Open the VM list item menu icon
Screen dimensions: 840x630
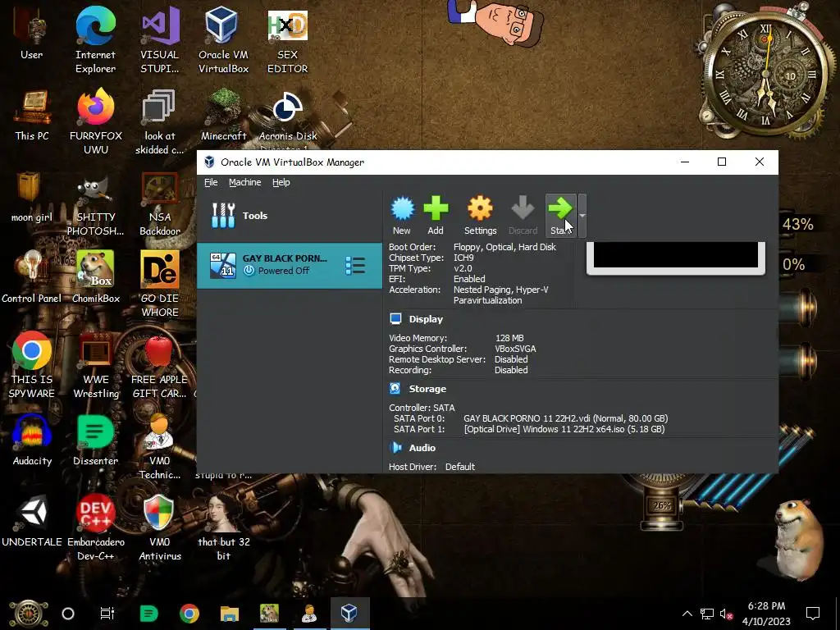point(355,265)
